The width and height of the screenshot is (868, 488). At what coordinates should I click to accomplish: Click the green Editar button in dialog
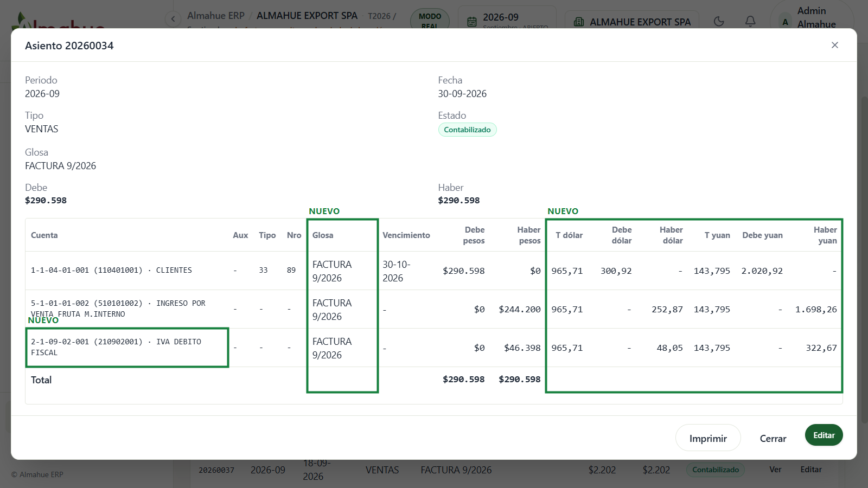824,435
